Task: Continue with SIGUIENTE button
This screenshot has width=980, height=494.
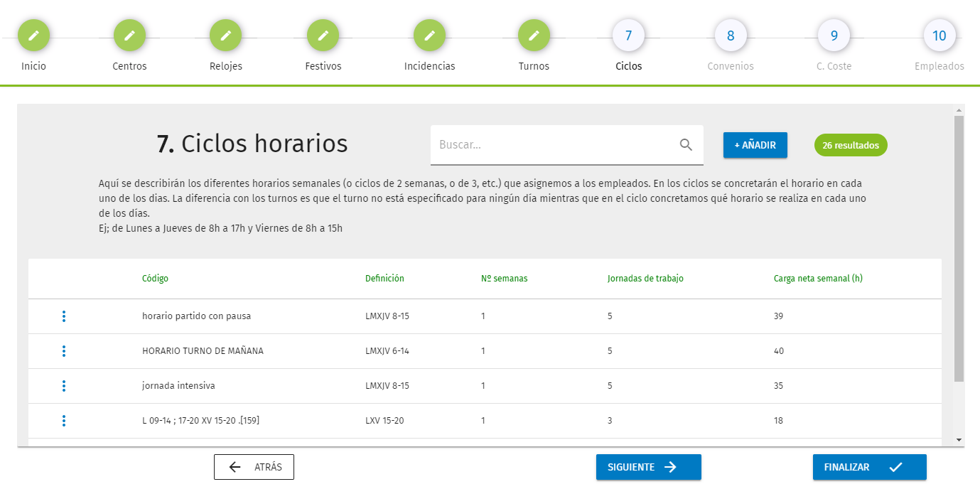Action: pyautogui.click(x=649, y=467)
